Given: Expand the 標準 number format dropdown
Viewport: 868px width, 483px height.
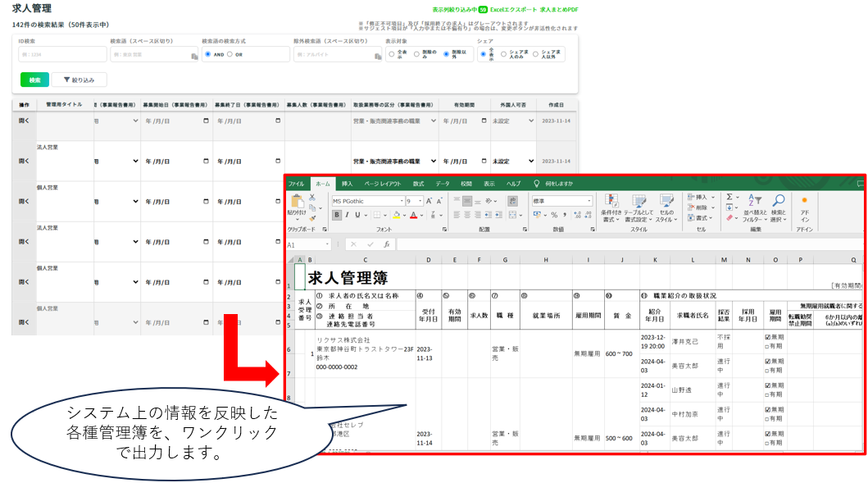Looking at the screenshot, I should click(x=589, y=201).
